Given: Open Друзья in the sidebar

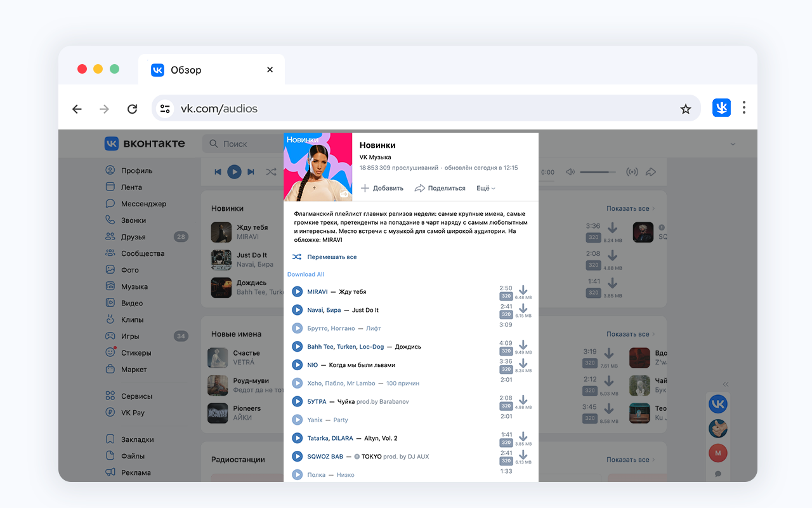Looking at the screenshot, I should (x=126, y=236).
